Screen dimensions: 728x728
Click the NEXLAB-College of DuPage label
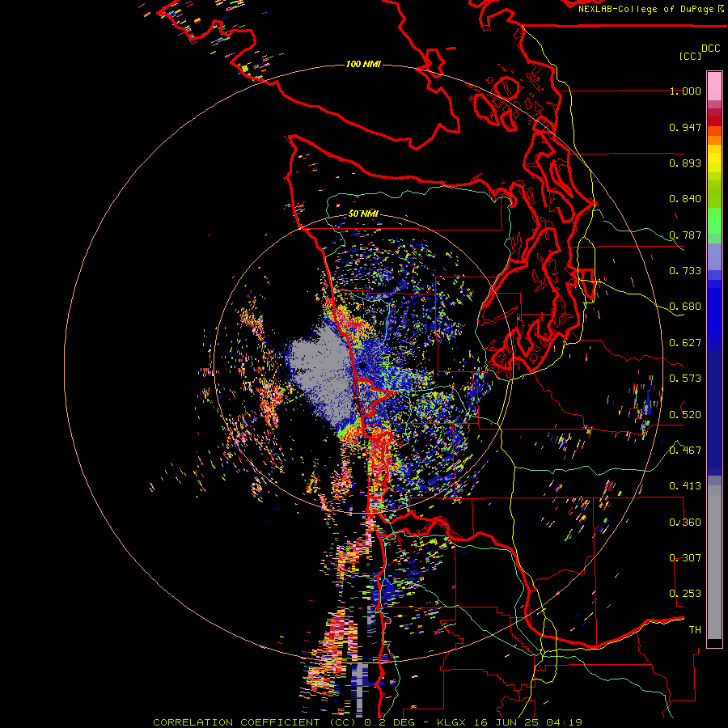pyautogui.click(x=647, y=9)
